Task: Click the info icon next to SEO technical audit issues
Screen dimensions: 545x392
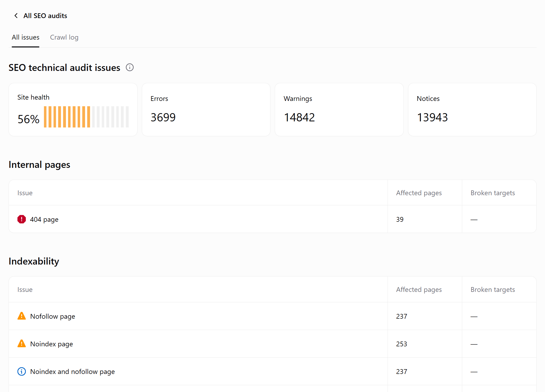Action: click(130, 67)
